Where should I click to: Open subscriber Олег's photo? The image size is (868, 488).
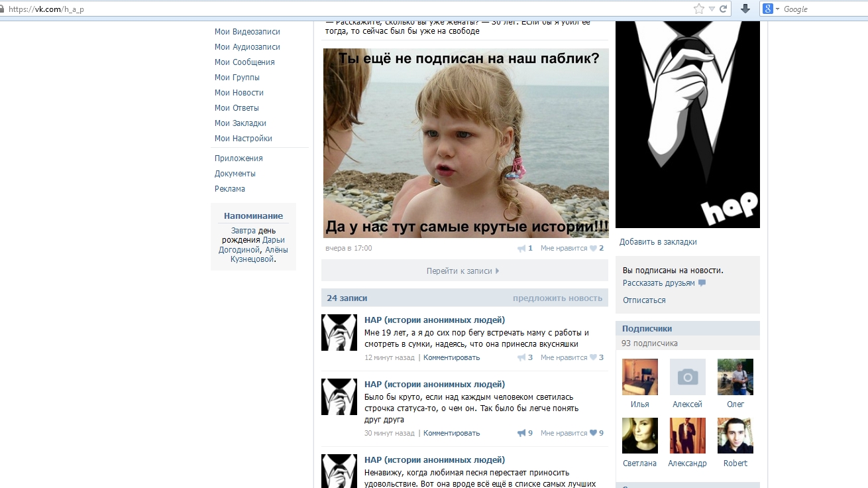(x=735, y=377)
